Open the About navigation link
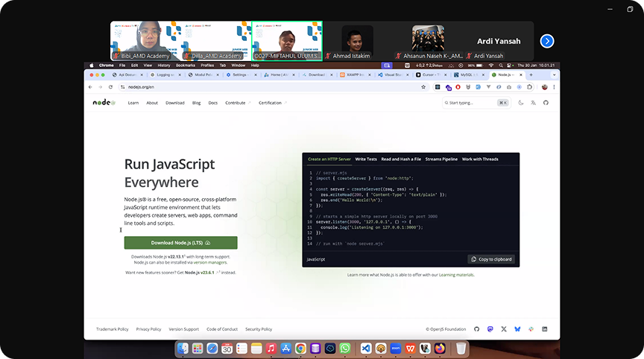Viewport: 644px width, 359px height. click(152, 103)
